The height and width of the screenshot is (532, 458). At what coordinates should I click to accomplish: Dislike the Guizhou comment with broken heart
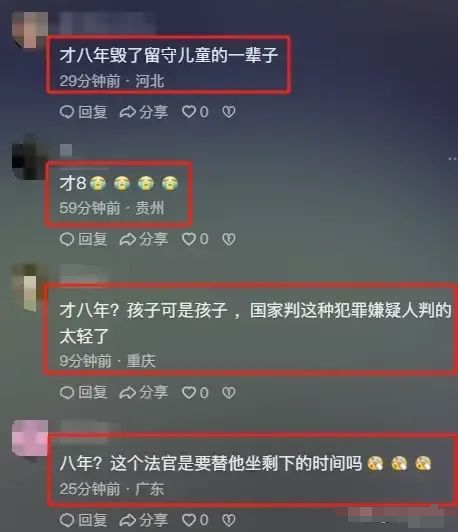pos(229,239)
